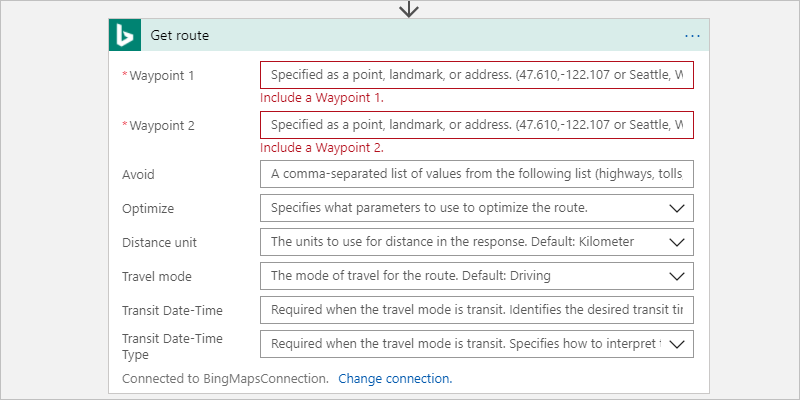The image size is (800, 400).
Task: Click the Get route title bar
Action: click(400, 36)
